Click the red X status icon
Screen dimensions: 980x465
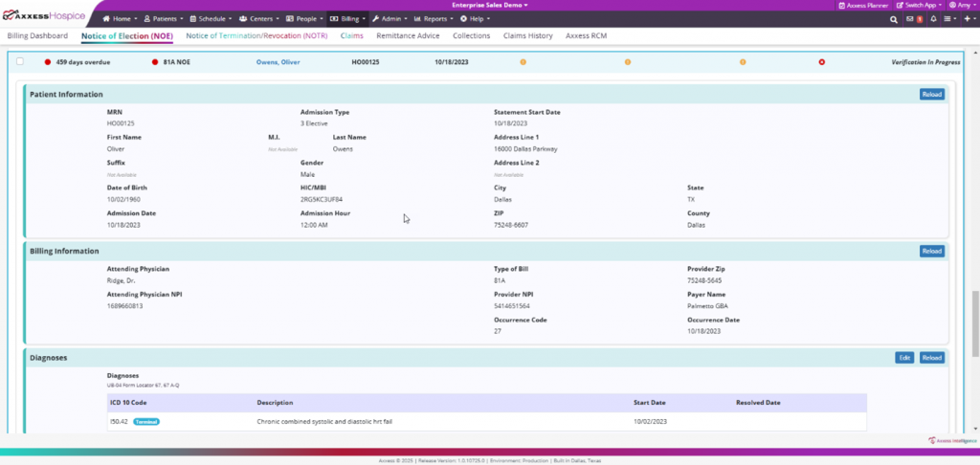pyautogui.click(x=821, y=62)
